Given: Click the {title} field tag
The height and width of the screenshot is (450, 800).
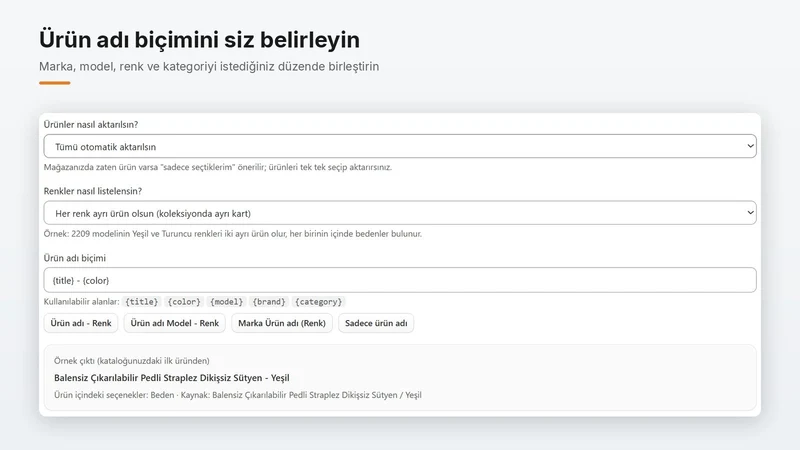Looking at the screenshot, I should [142, 302].
